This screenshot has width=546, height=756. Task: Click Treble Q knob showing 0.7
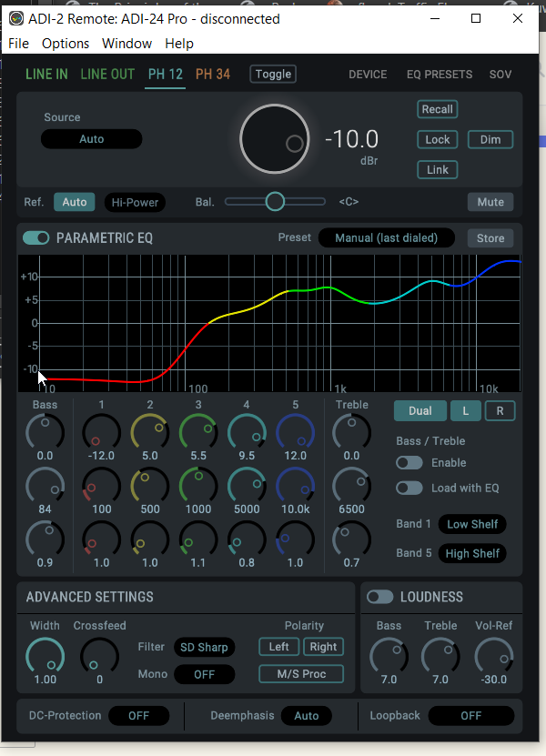coord(351,539)
